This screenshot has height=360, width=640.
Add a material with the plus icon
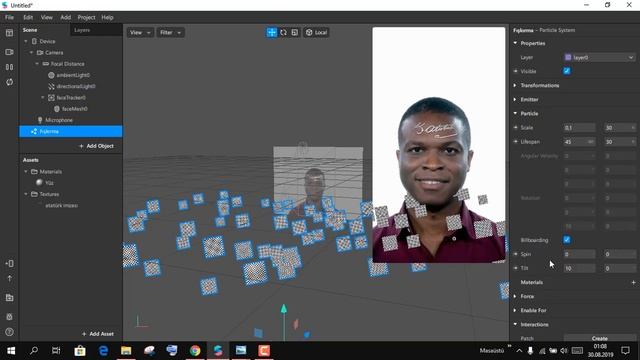point(633,282)
